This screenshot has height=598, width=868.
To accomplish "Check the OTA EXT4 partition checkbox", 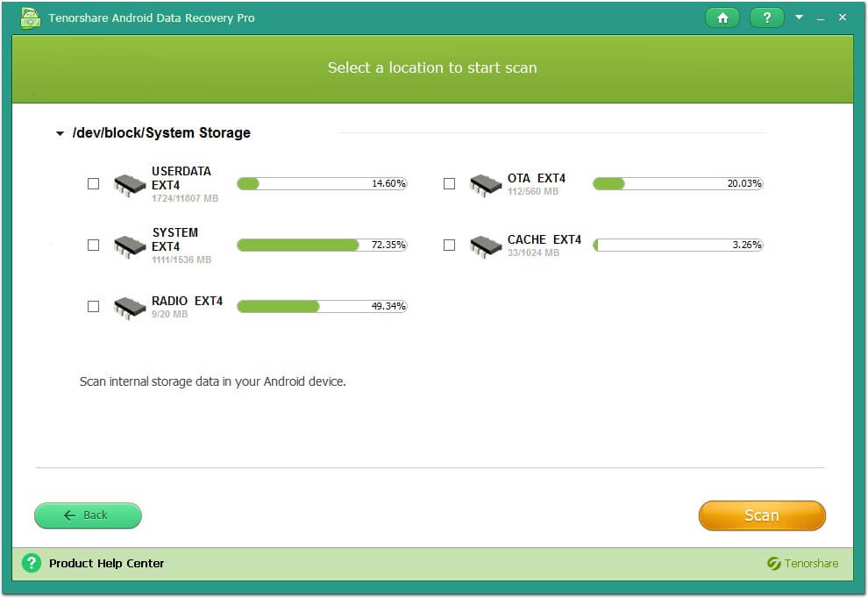I will (450, 183).
